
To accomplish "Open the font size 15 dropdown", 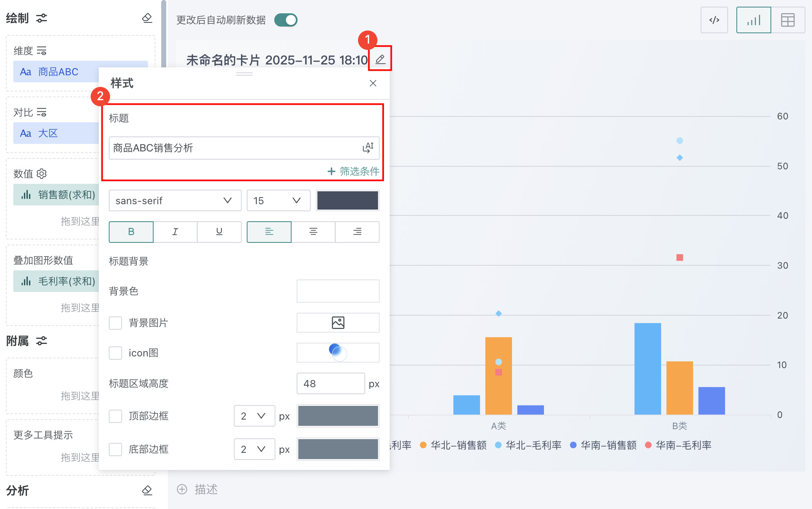I will click(x=278, y=200).
